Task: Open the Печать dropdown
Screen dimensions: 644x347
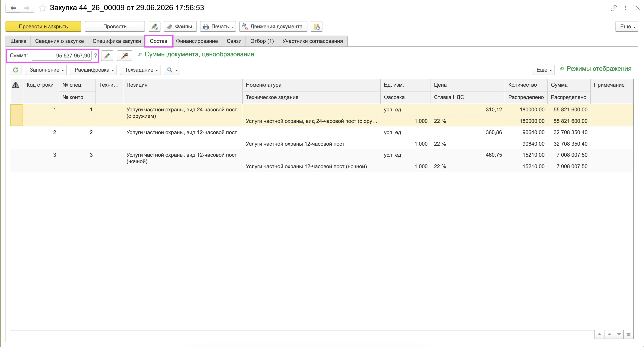Action: tap(218, 27)
